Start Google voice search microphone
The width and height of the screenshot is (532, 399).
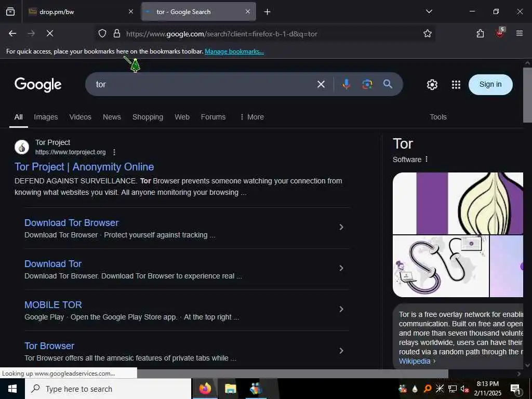click(346, 84)
